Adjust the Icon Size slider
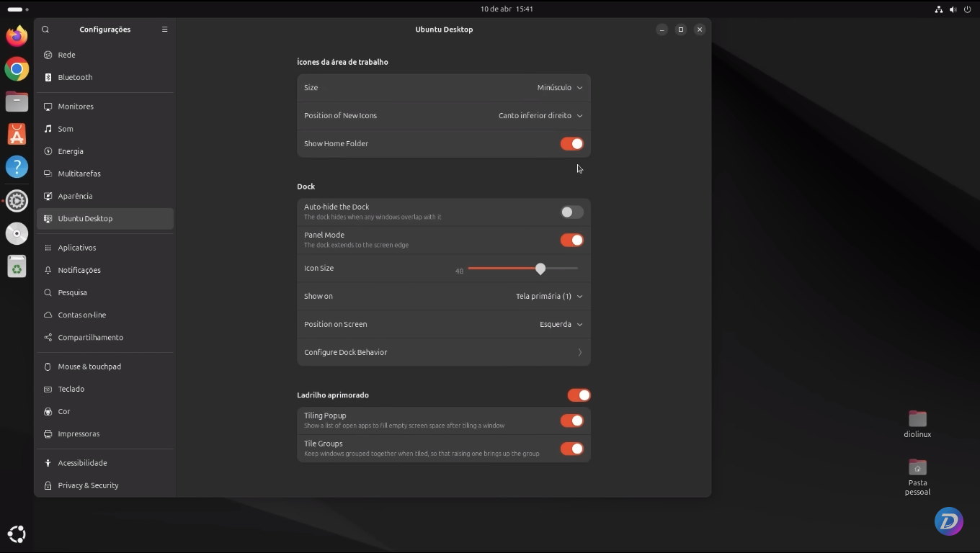The height and width of the screenshot is (553, 980). click(540, 269)
